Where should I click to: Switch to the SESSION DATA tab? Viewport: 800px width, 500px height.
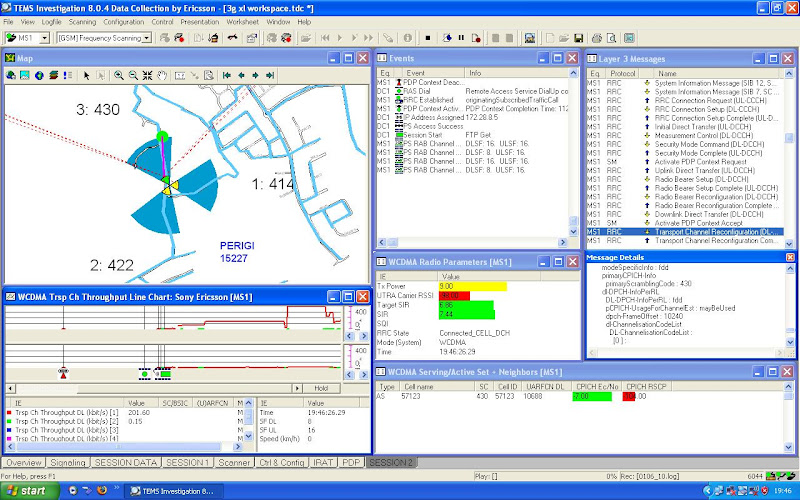coord(126,462)
